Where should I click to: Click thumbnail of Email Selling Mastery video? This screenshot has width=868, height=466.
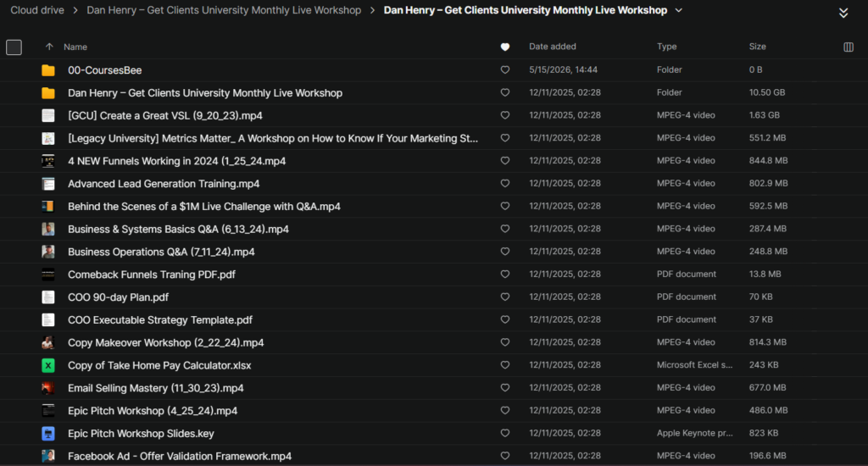tap(48, 388)
